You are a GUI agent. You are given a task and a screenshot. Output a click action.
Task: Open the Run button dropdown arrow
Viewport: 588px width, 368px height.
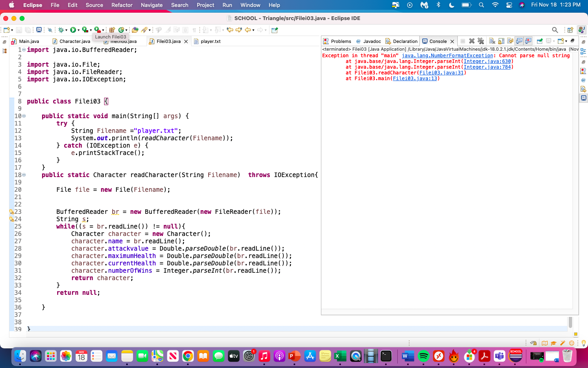click(78, 30)
